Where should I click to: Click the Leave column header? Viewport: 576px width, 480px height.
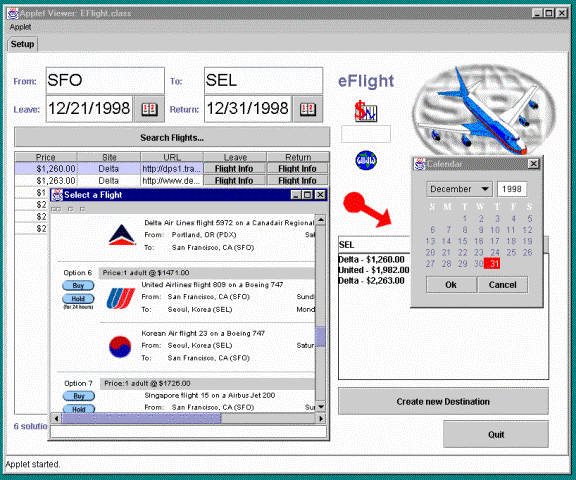[x=235, y=157]
